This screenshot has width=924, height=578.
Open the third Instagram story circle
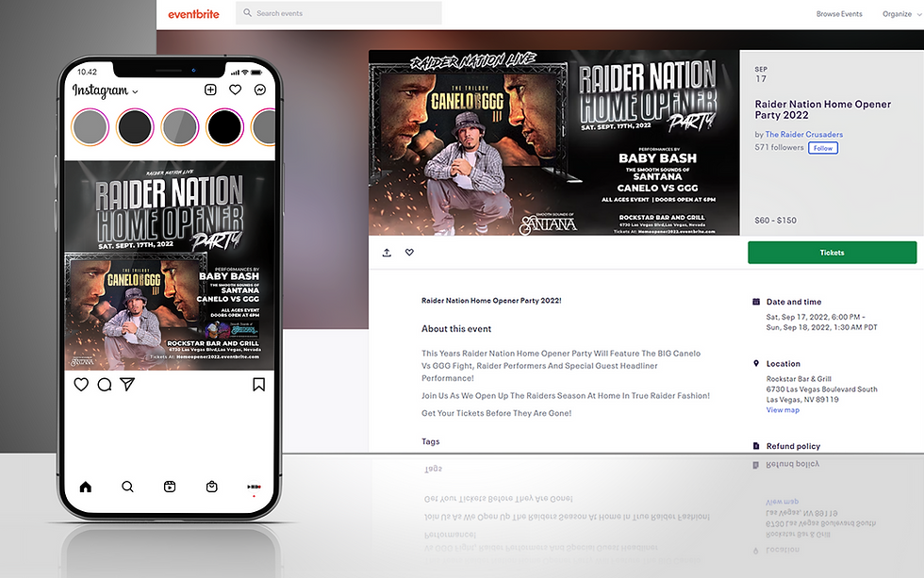coord(180,127)
